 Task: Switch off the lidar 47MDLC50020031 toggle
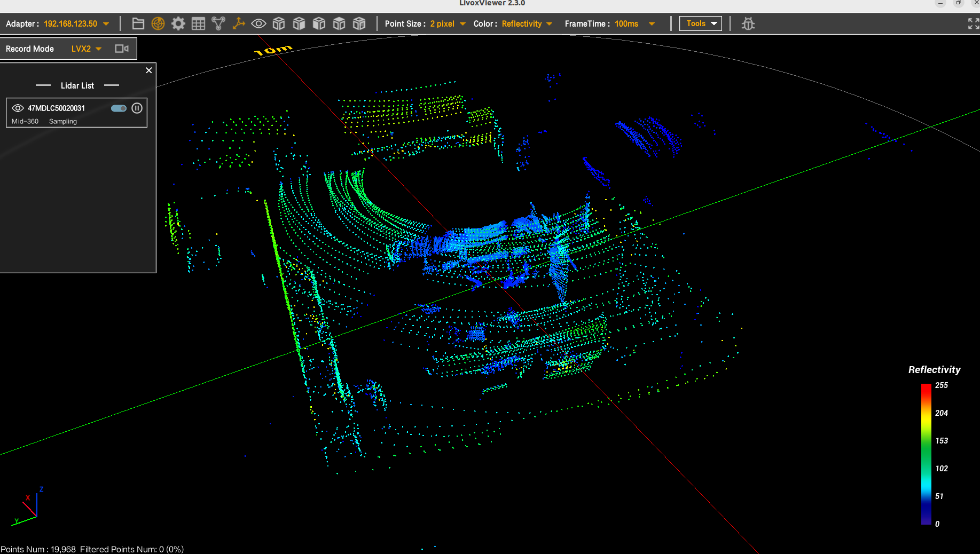coord(119,108)
